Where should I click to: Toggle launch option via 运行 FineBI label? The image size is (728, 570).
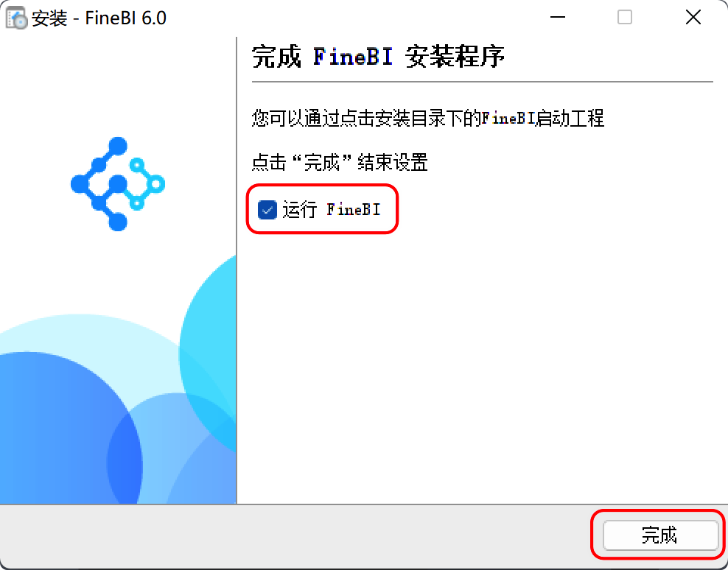(332, 210)
